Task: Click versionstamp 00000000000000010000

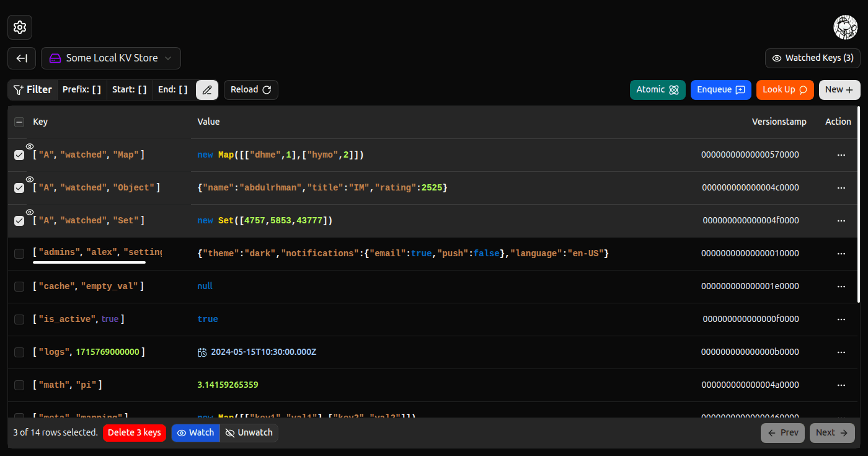Action: pos(750,254)
